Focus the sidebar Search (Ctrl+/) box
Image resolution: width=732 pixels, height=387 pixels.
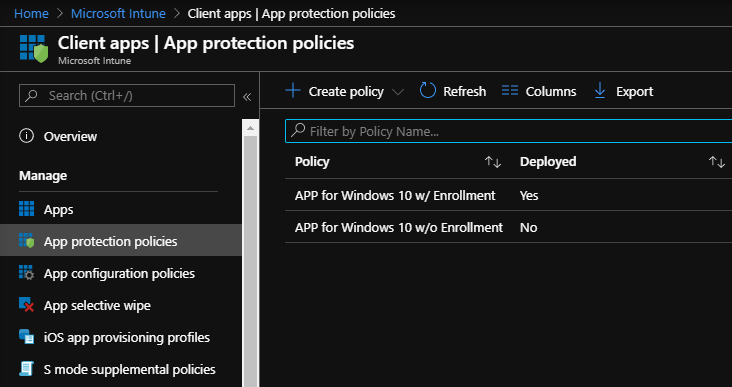pyautogui.click(x=127, y=96)
